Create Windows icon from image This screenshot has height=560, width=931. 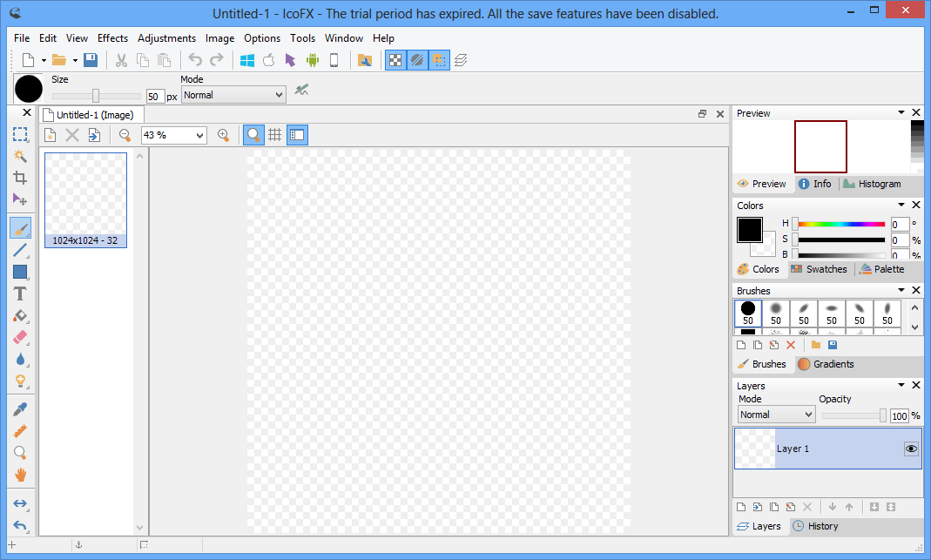247,60
